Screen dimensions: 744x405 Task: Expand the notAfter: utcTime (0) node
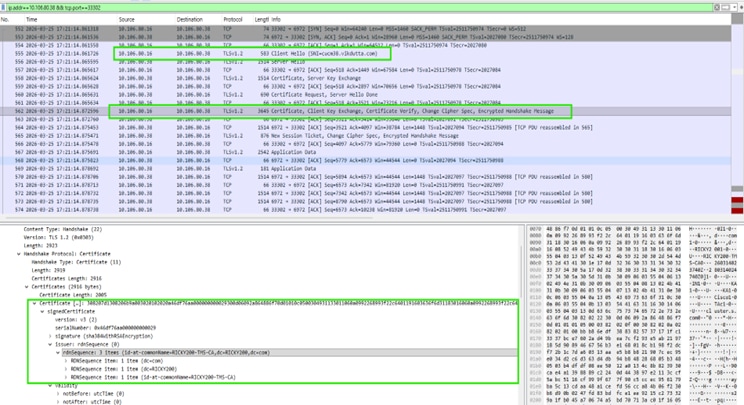tap(58, 402)
